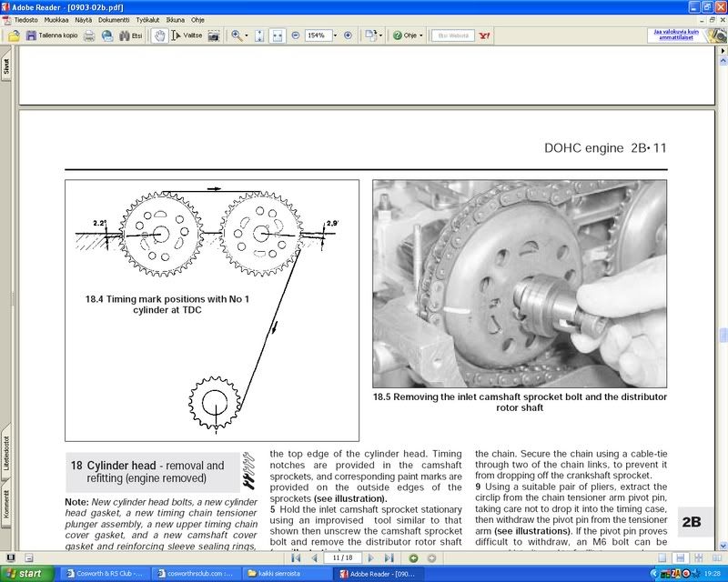This screenshot has height=582, width=728.
Task: Switch to continuous facing layout
Action: pos(698,557)
